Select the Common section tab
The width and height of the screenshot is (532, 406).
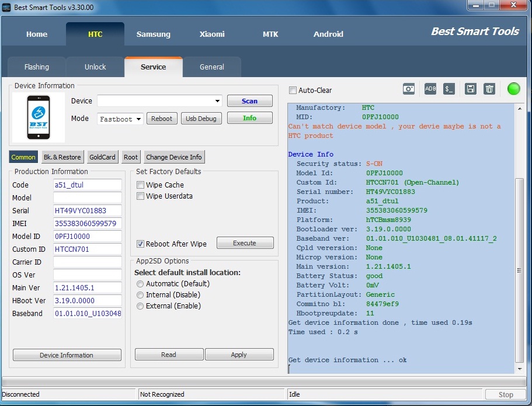tap(23, 157)
